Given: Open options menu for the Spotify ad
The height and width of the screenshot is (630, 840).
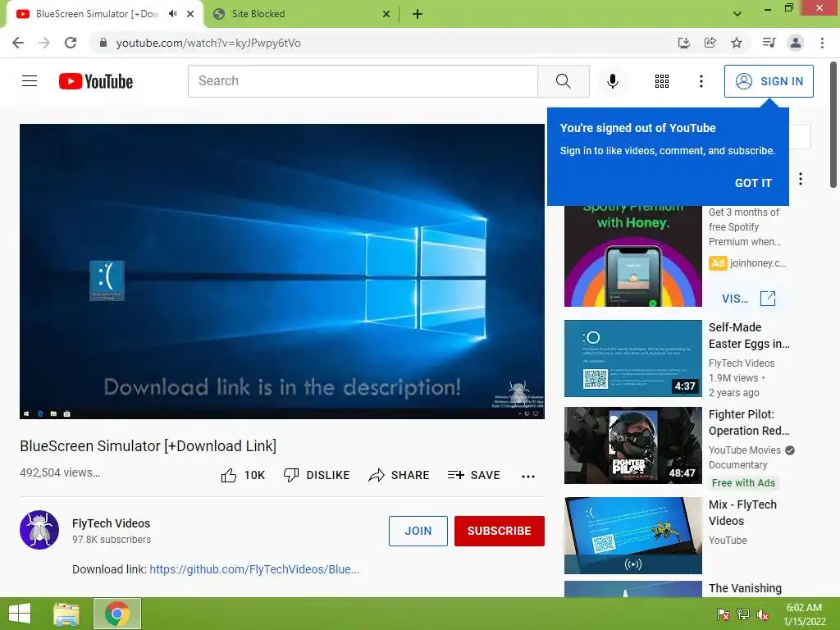Looking at the screenshot, I should pos(801,179).
